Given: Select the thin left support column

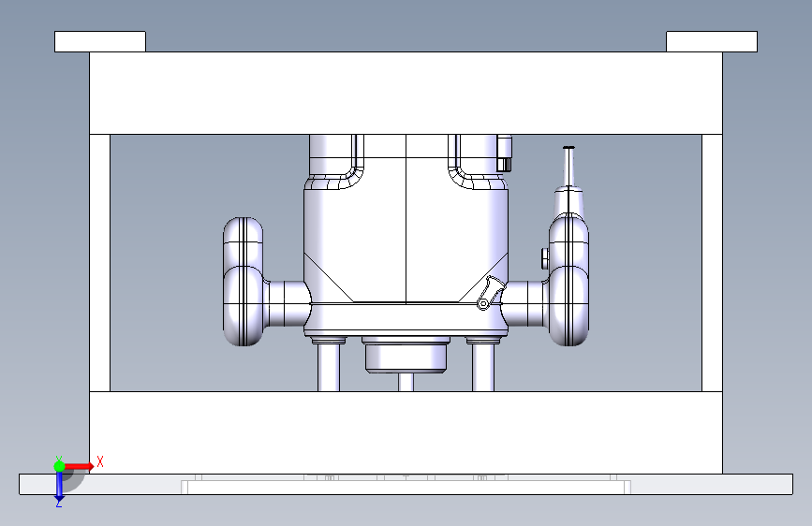Looking at the screenshot, I should coord(100,263).
